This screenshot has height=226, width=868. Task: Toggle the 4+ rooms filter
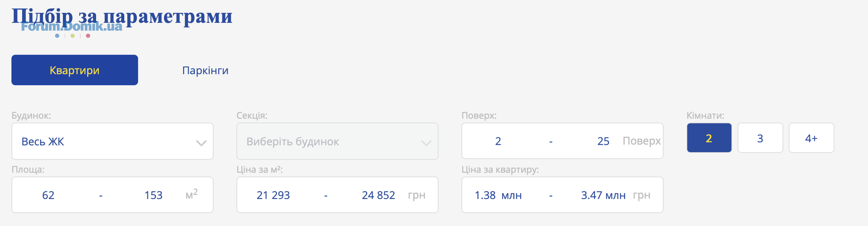click(x=811, y=138)
